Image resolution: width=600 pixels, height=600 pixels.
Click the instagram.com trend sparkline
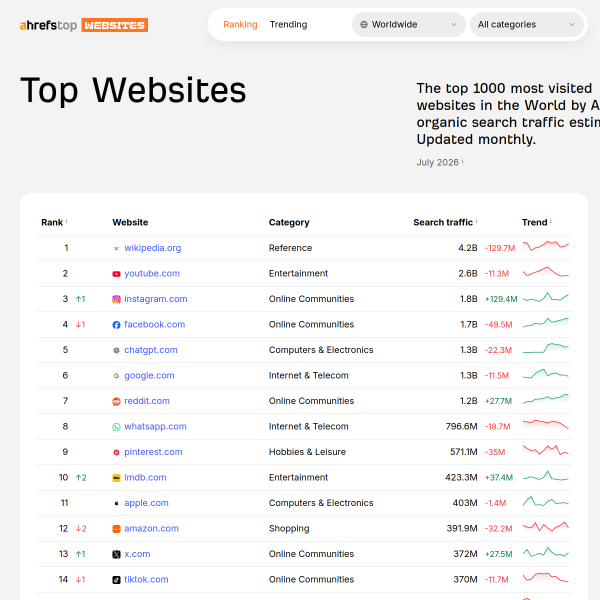pos(546,298)
